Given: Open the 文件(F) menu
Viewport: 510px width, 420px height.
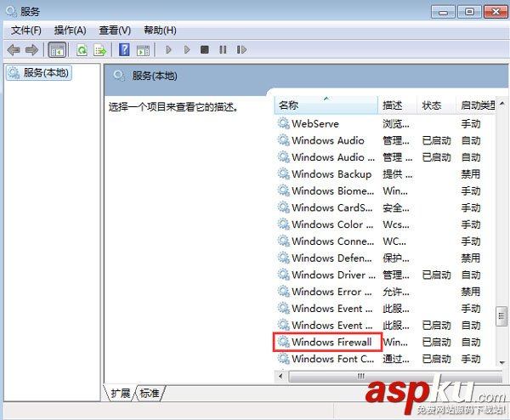Looking at the screenshot, I should [x=26, y=31].
